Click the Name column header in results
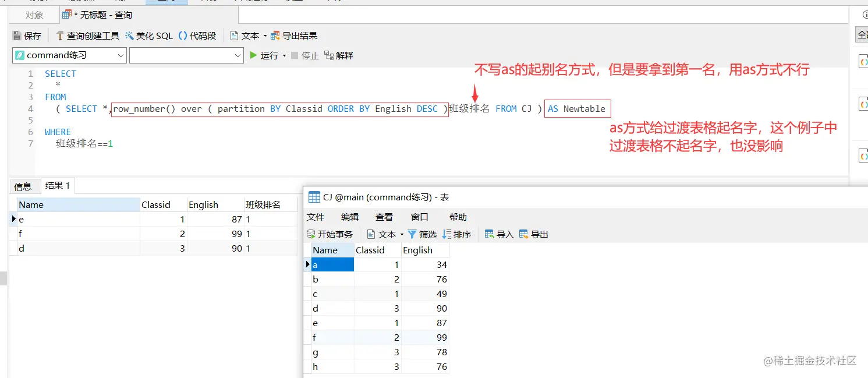 point(78,204)
